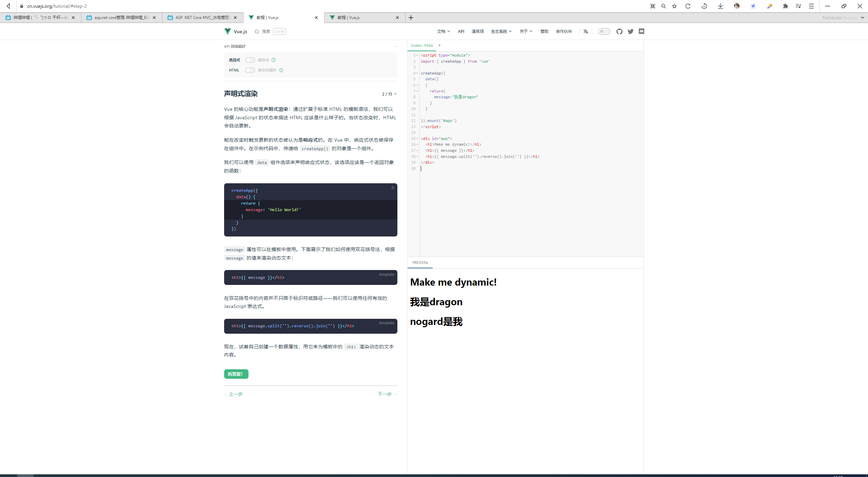Image resolution: width=868 pixels, height=477 pixels.
Task: Open the extensions puzzle piece menu
Action: 786,6
